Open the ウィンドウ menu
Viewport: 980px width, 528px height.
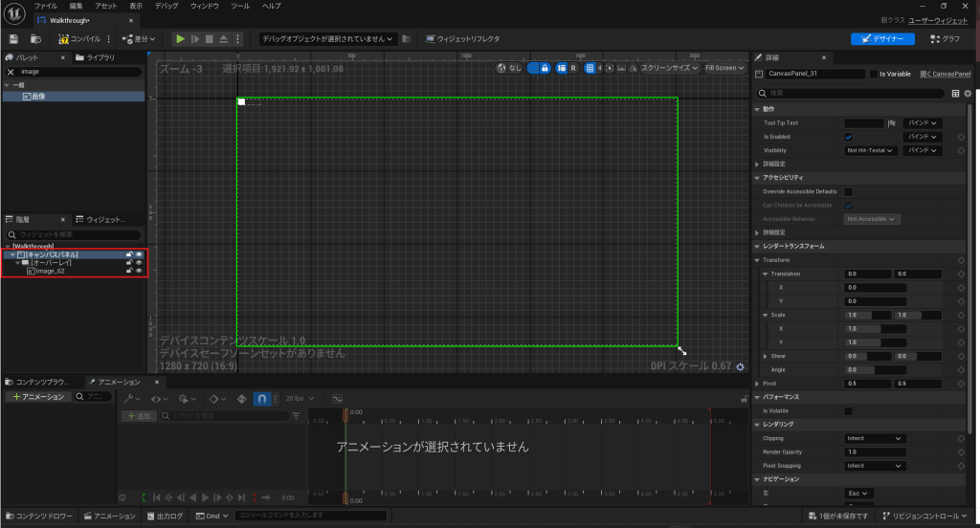[204, 6]
